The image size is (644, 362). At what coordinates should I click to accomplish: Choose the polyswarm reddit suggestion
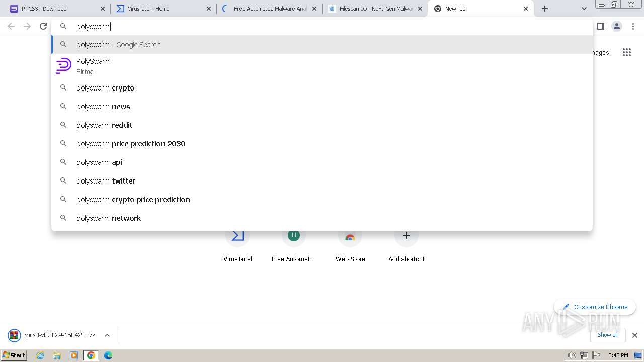coord(322,125)
